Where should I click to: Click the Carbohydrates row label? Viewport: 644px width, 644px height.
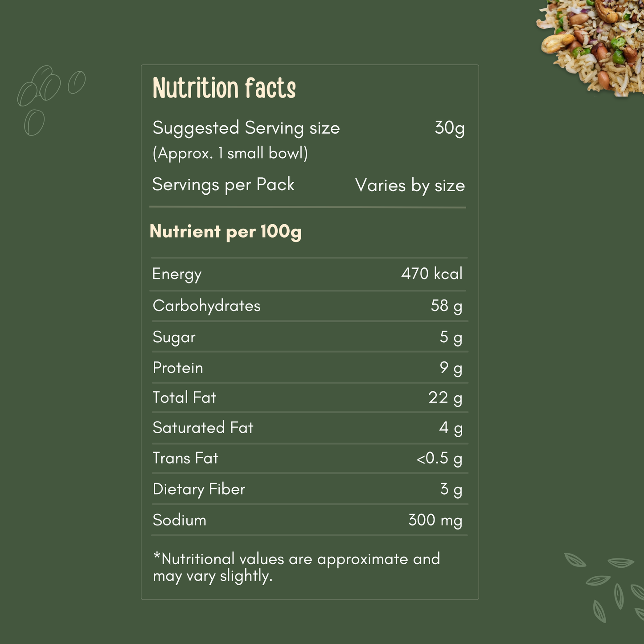click(206, 306)
